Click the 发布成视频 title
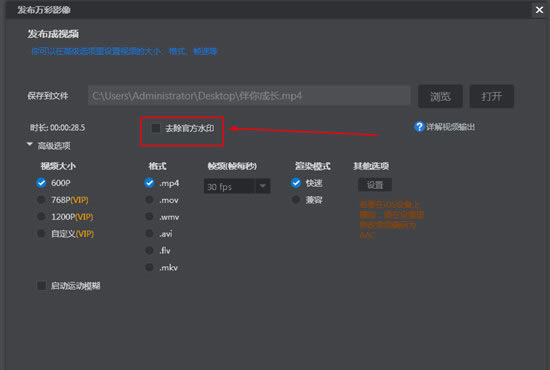This screenshot has width=550, height=370. click(53, 34)
